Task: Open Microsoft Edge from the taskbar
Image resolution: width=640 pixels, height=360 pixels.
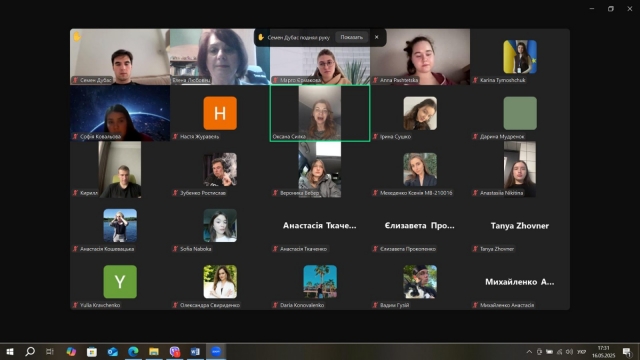Action: point(133,351)
